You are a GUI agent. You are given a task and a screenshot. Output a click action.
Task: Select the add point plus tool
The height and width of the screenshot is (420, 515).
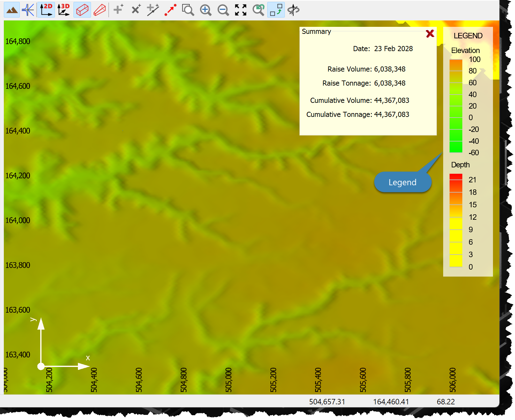118,10
